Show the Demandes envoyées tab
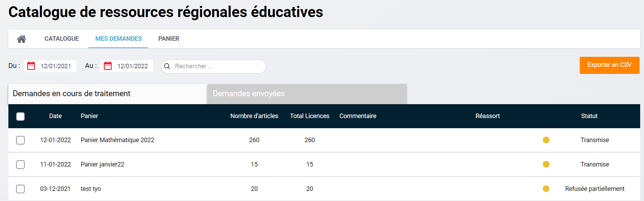The image size is (644, 201). (307, 94)
